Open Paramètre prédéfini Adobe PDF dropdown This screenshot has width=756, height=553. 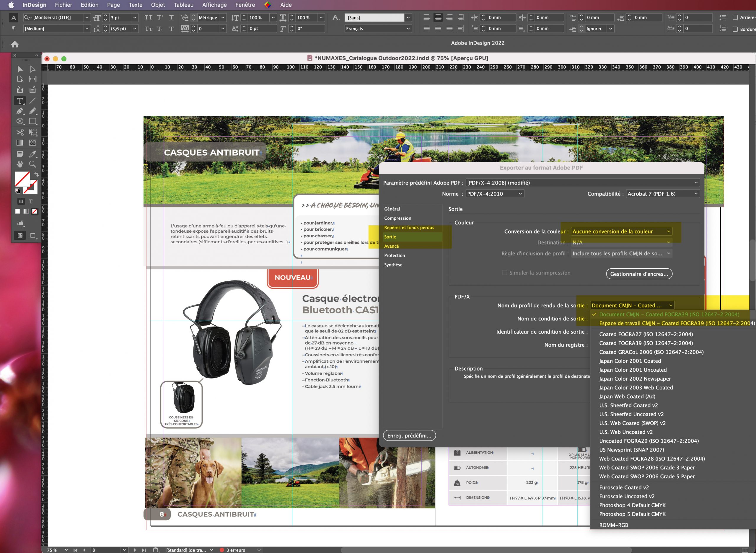(x=583, y=183)
